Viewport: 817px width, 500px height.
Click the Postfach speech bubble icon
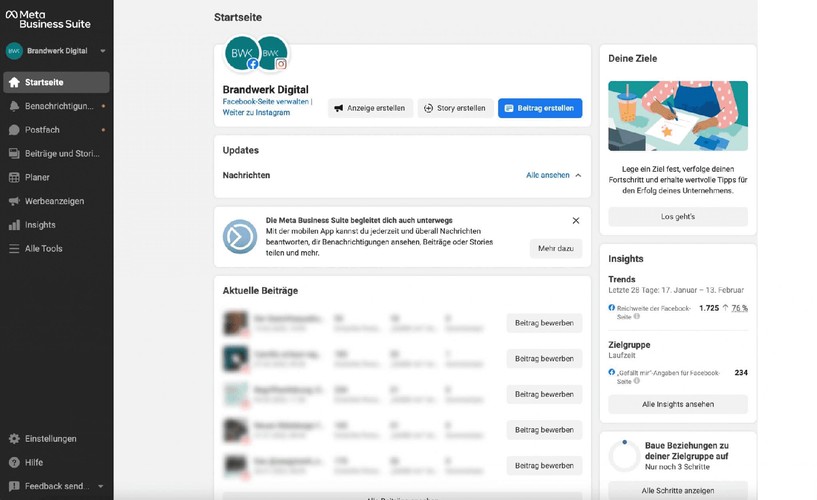coord(14,130)
